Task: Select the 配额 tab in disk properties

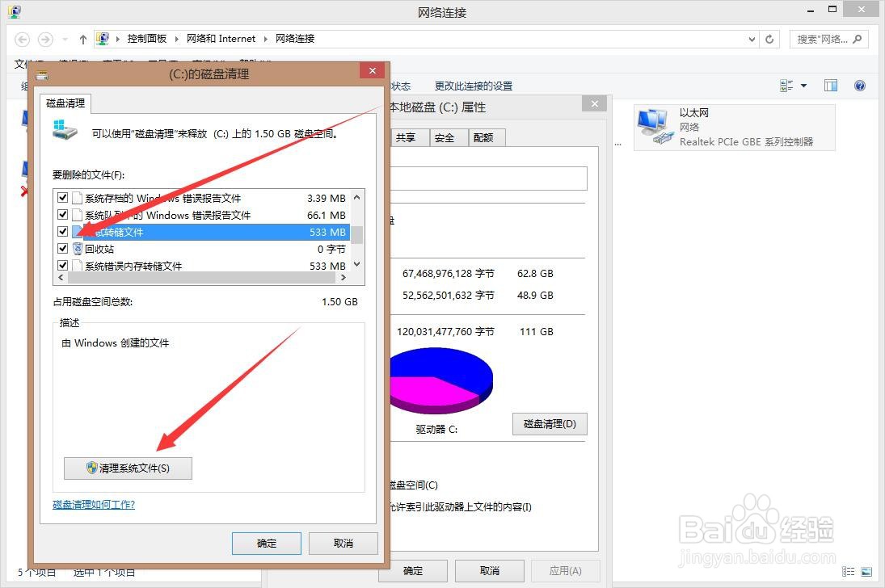Action: 485,137
